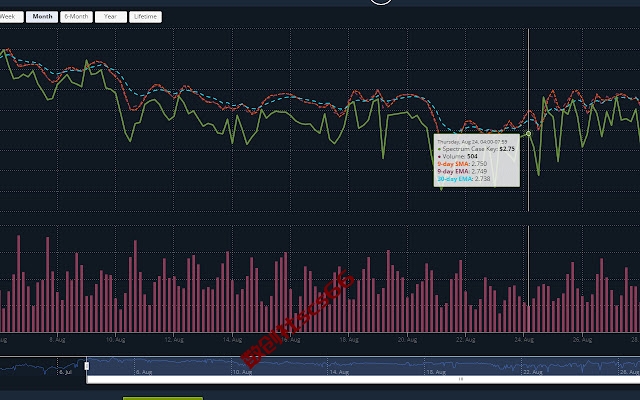This screenshot has height=400, width=640.
Task: Show Lifetime price history
Action: point(145,17)
